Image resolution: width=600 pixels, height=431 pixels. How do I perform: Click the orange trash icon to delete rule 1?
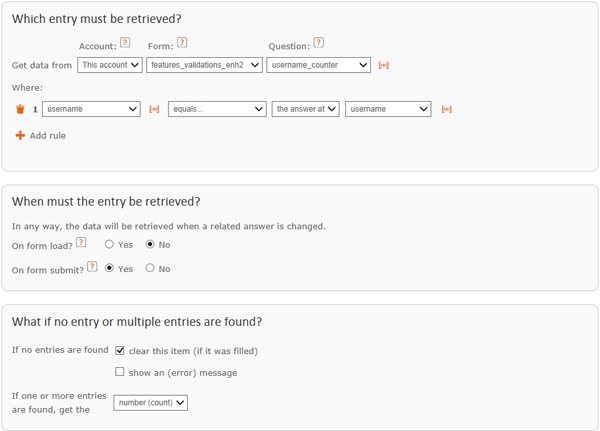20,109
